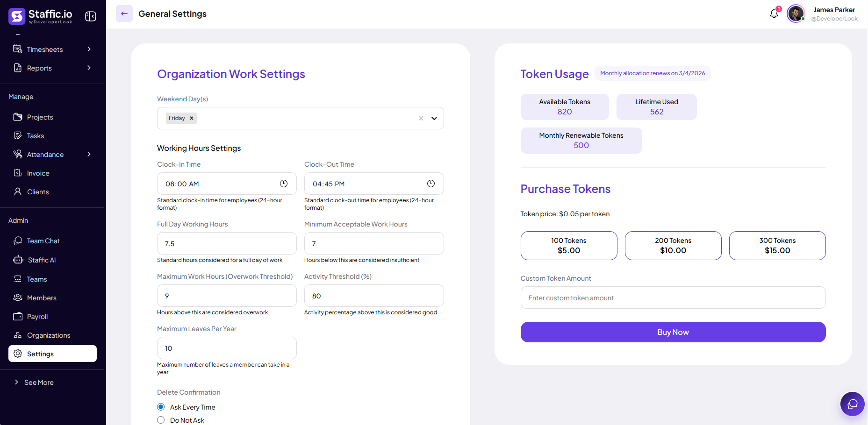Screen dimensions: 868x425
Task: Open Tasks in the sidebar
Action: click(52, 135)
